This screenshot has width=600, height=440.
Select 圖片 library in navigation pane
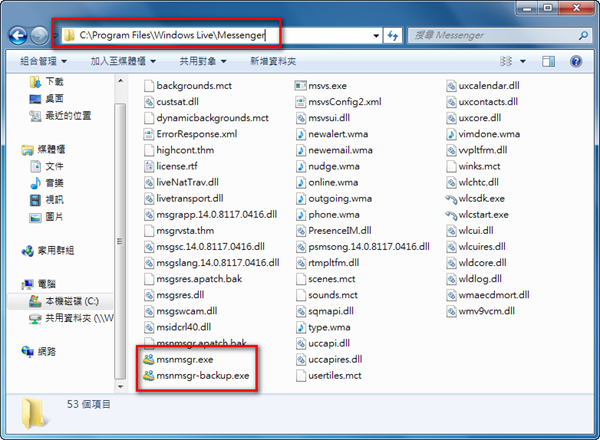[46, 217]
